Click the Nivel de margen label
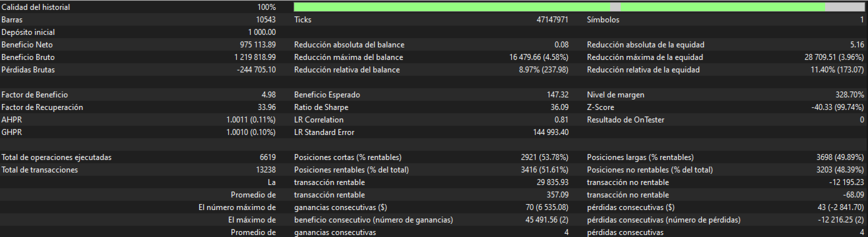The image size is (868, 237). pos(616,95)
